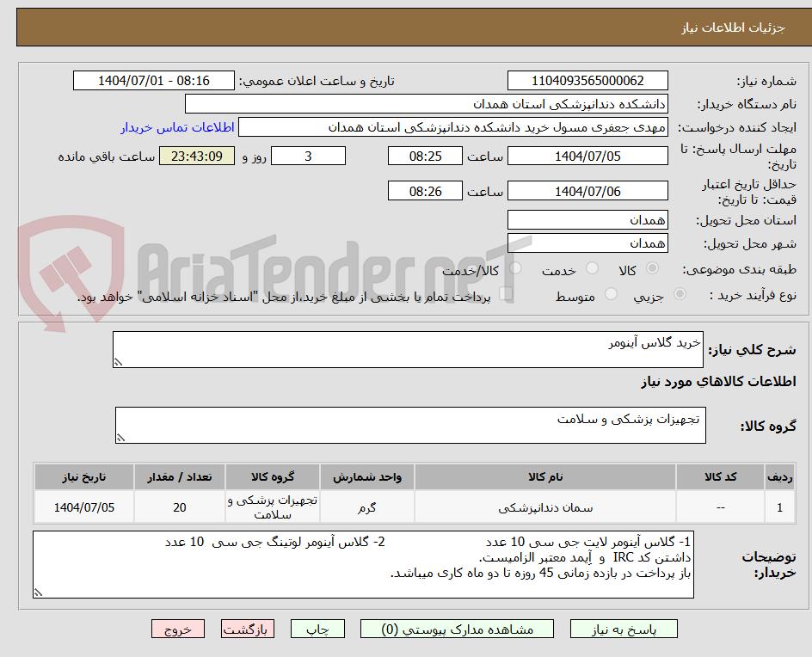Click the need number field 1104093565000062
Image resolution: width=812 pixels, height=657 pixels.
(587, 80)
